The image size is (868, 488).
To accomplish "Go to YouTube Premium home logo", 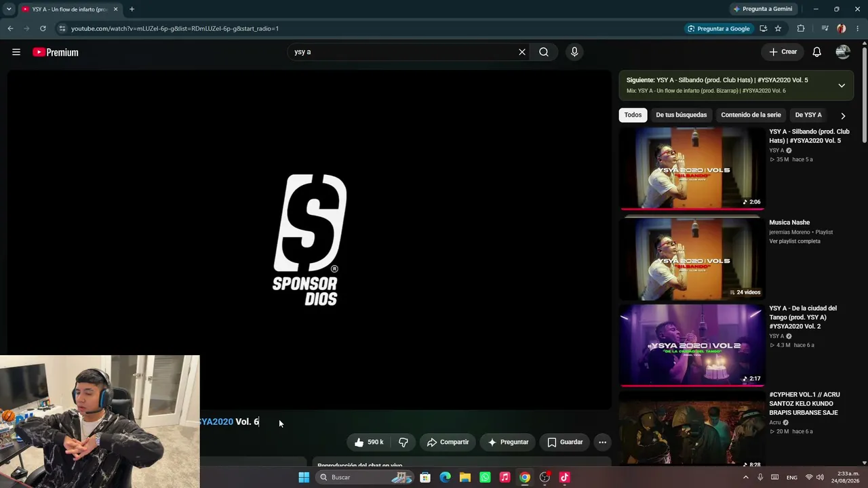I will (x=56, y=52).
